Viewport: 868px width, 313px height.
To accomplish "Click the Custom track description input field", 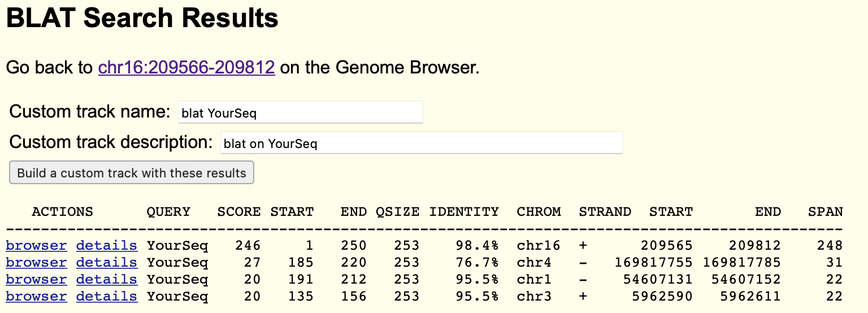I will pyautogui.click(x=422, y=142).
